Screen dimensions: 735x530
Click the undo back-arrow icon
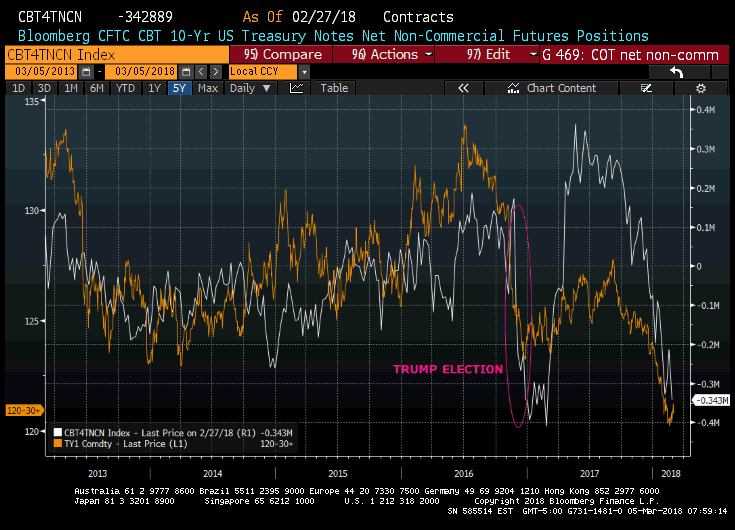(677, 72)
